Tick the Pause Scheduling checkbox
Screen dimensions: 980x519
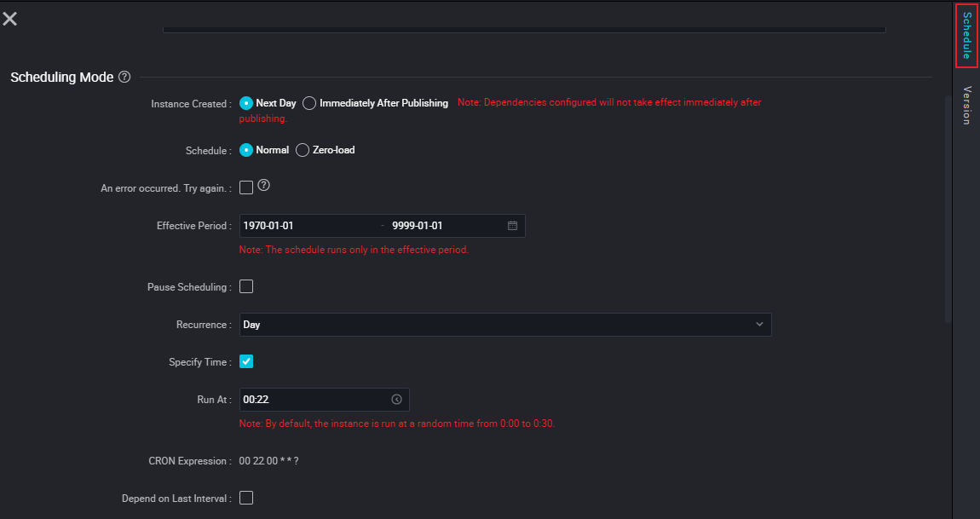[246, 286]
